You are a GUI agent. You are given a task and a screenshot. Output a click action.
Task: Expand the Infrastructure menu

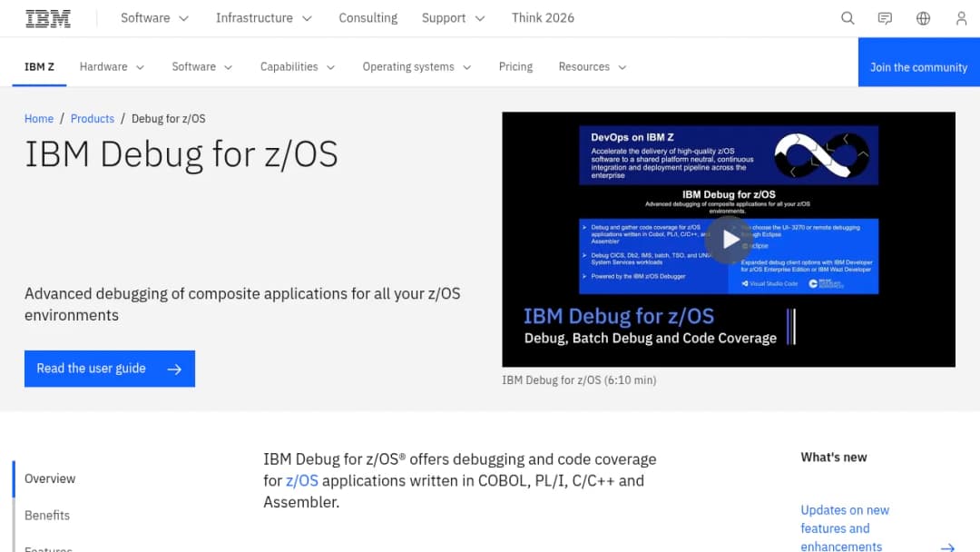pyautogui.click(x=264, y=18)
